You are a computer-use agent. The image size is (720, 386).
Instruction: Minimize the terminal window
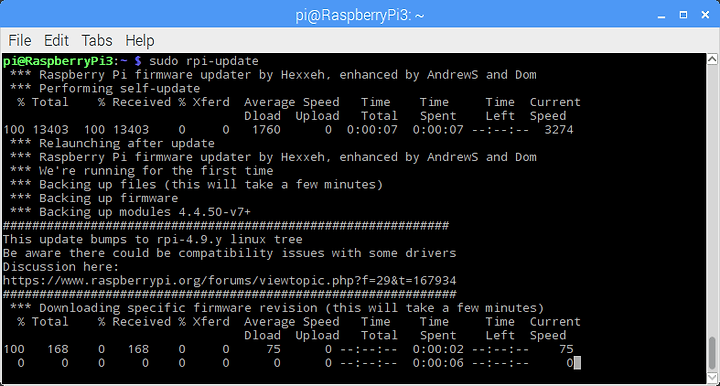661,16
